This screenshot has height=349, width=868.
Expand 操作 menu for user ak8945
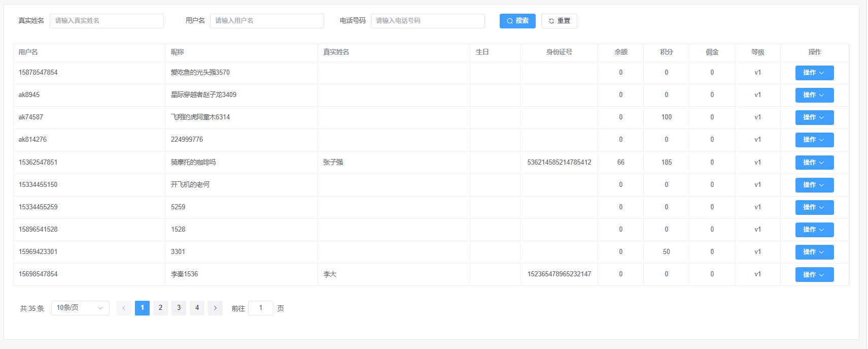coord(814,95)
